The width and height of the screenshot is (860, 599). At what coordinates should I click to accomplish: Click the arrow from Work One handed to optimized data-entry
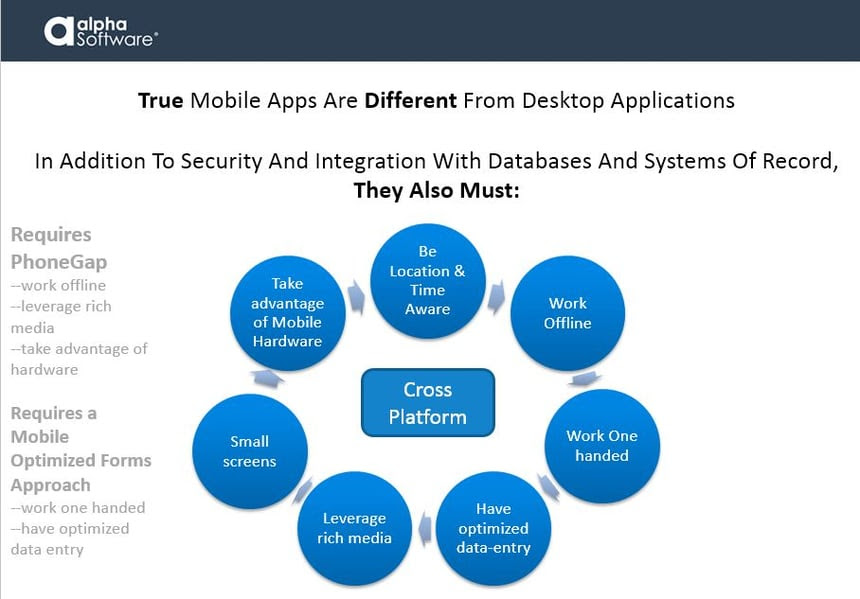[547, 486]
